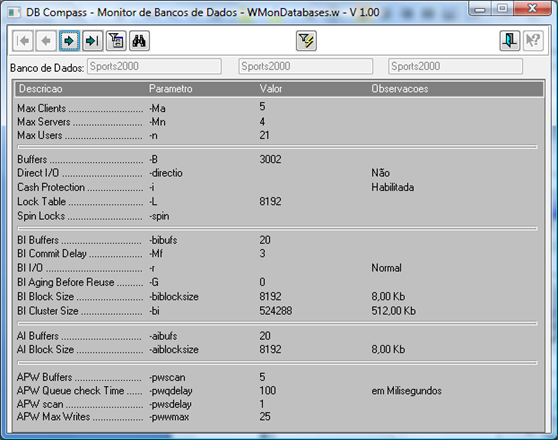Jump to the last record button
Screen dimensions: 559x441
tap(93, 41)
